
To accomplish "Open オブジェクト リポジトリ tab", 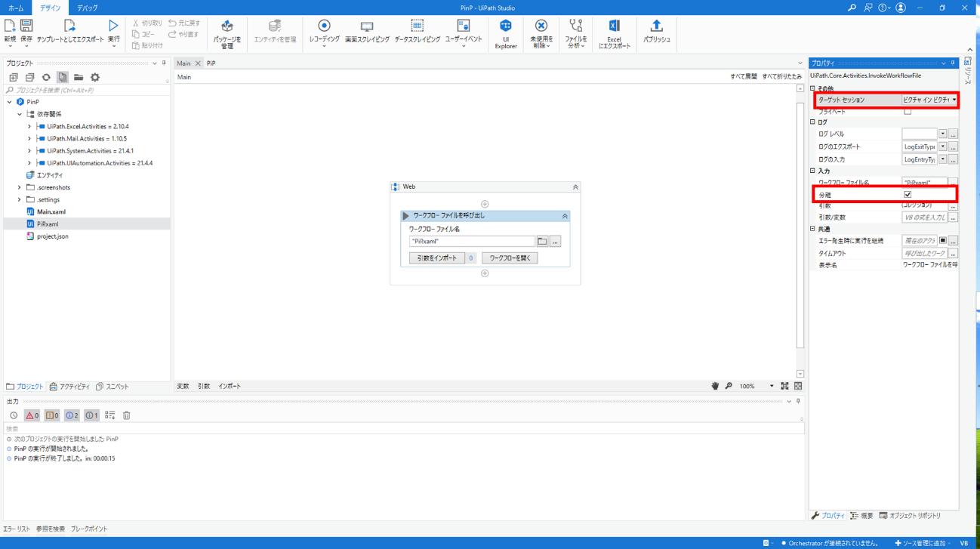I will pos(910,516).
